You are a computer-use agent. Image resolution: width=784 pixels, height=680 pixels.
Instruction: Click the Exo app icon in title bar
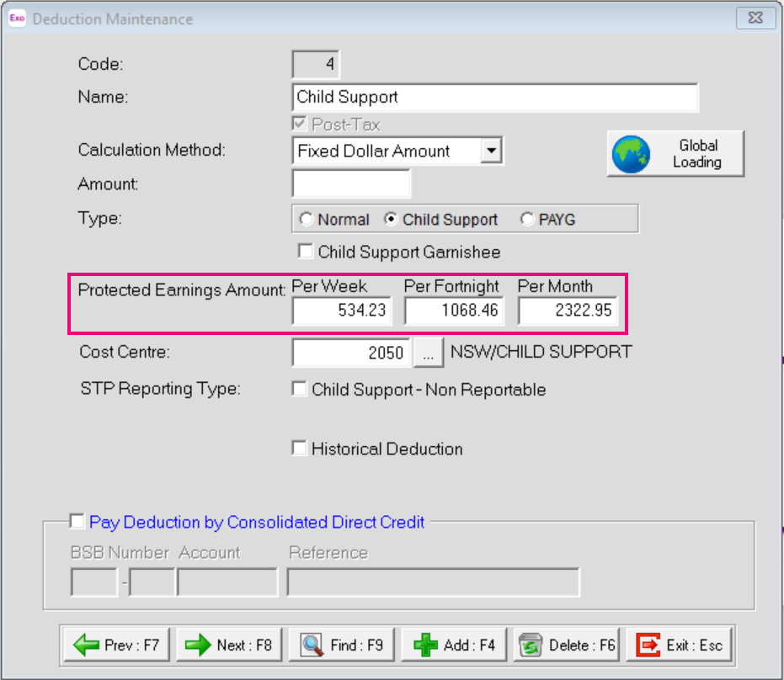(17, 19)
